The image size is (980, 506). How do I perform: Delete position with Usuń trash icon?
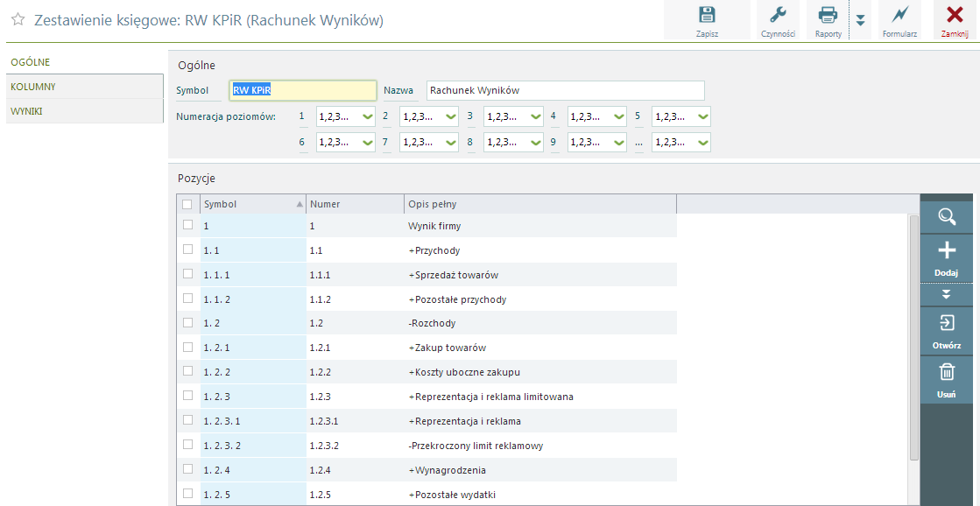pyautogui.click(x=947, y=380)
